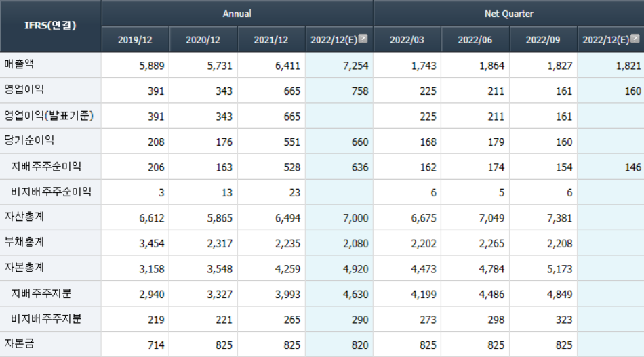
Task: Click 매출액 value 5,889 for 2019/12
Action: tap(152, 66)
